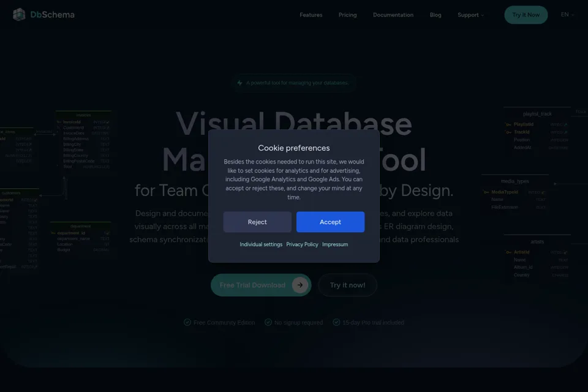Click the DbSchema logo icon
This screenshot has width=588, height=392.
point(19,15)
